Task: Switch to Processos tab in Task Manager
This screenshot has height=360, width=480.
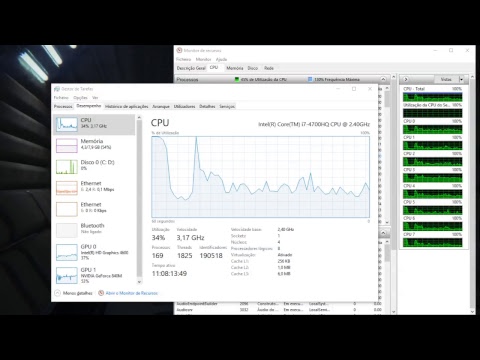Action: (63, 106)
